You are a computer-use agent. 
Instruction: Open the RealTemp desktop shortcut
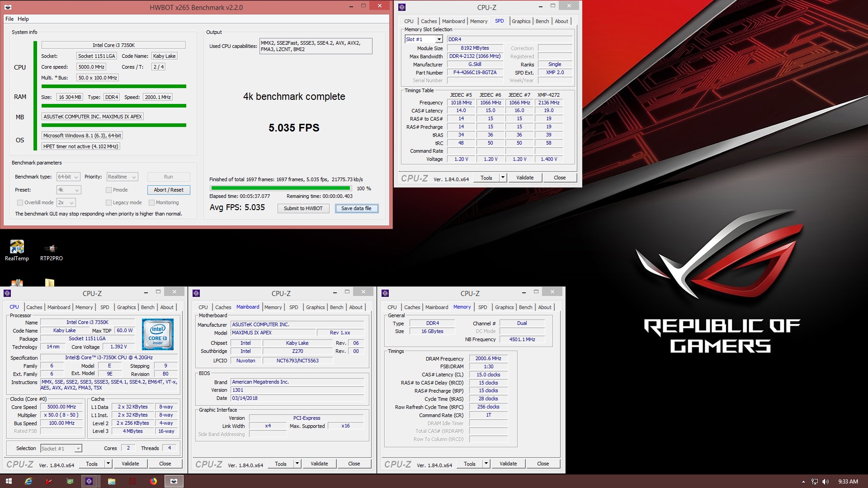tap(17, 250)
